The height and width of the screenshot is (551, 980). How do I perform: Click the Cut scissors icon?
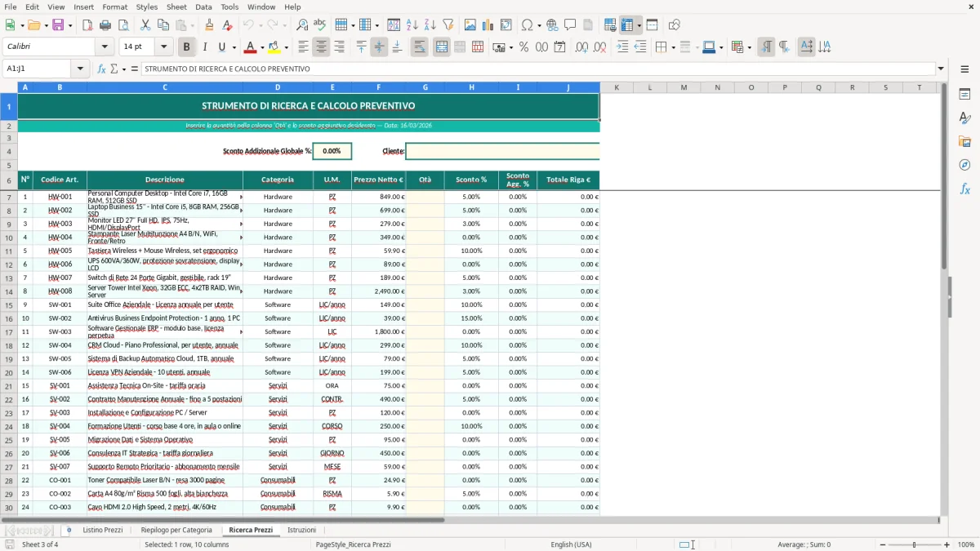pos(145,25)
